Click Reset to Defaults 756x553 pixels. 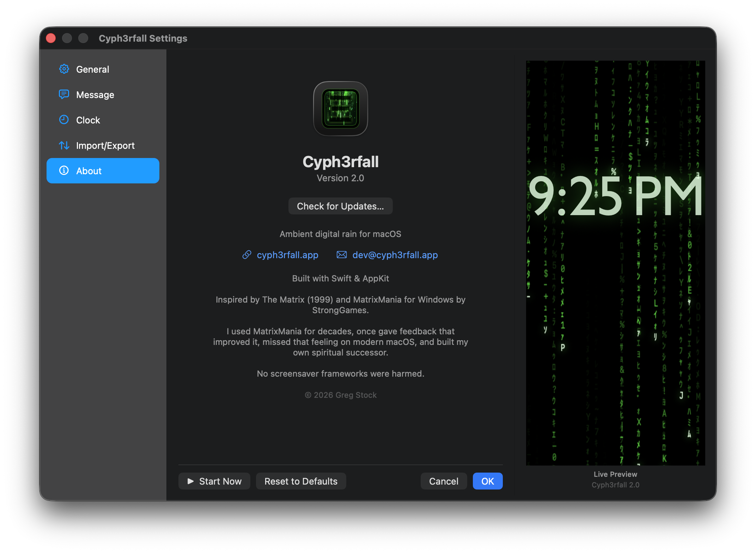[x=301, y=481]
